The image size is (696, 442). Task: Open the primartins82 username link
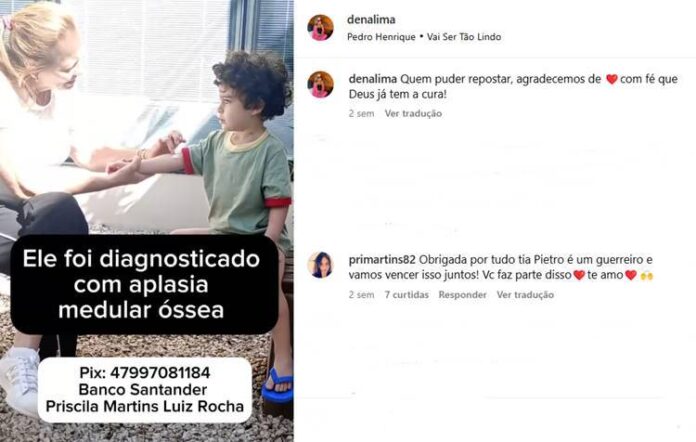[382, 260]
